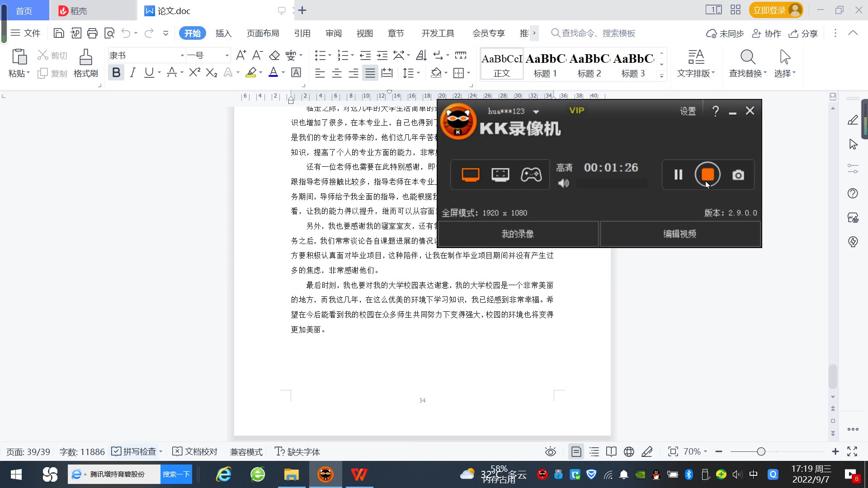Toggle italic formatting button
Screen dimensions: 868x488
pos(132,73)
